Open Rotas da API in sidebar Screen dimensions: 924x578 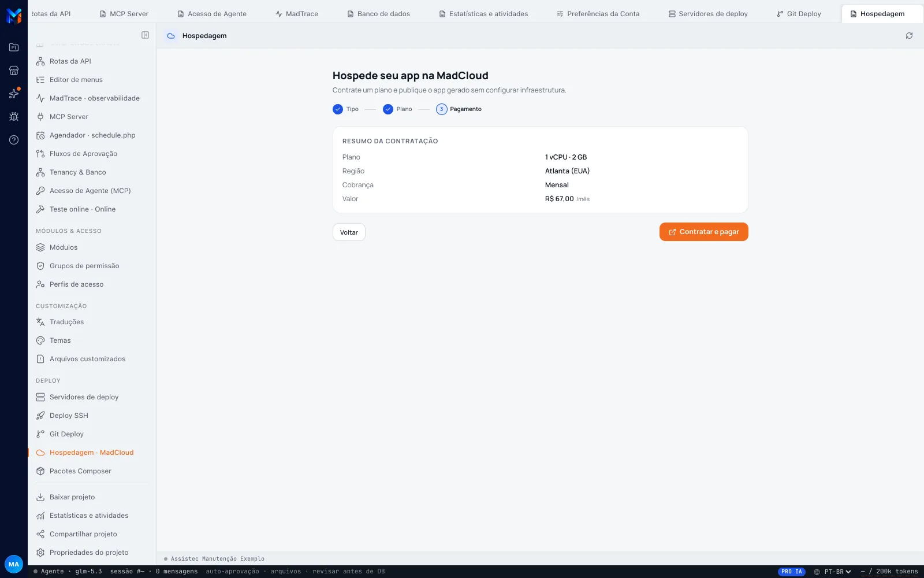tap(92, 61)
